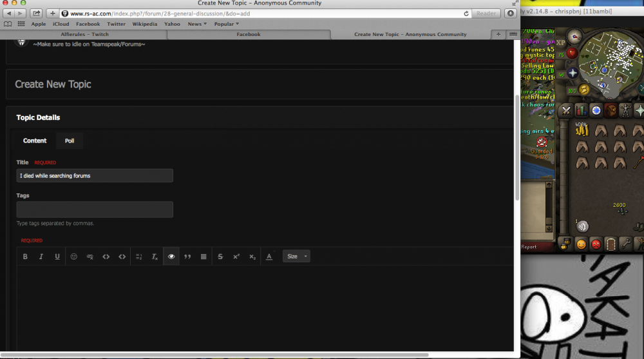Open the RuneScape combat options tab
The width and height of the screenshot is (644, 359).
(x=566, y=111)
